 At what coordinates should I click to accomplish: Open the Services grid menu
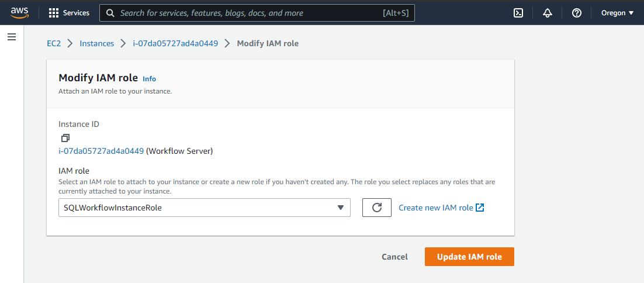coord(69,13)
